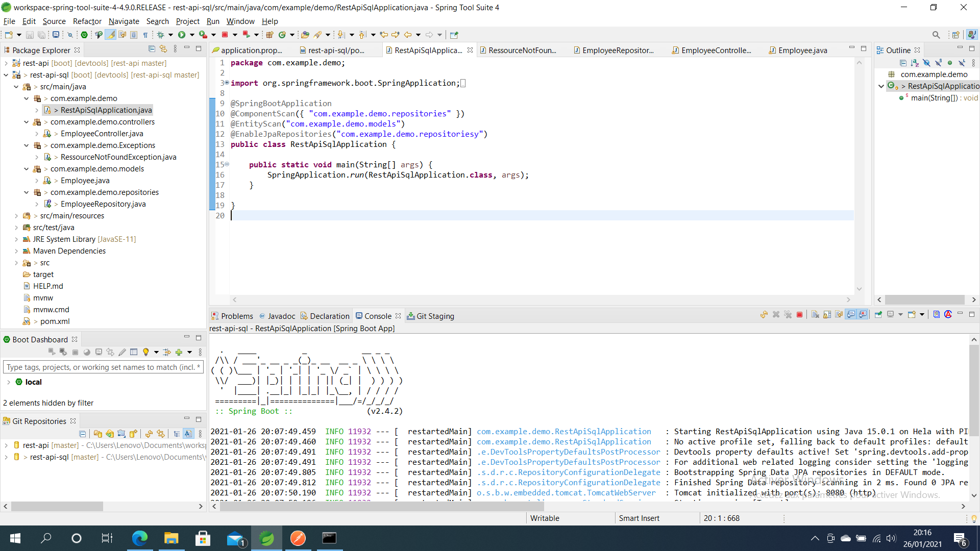The height and width of the screenshot is (551, 980).
Task: Click Hide Fields icon in Outline toolbar
Action: 926,63
